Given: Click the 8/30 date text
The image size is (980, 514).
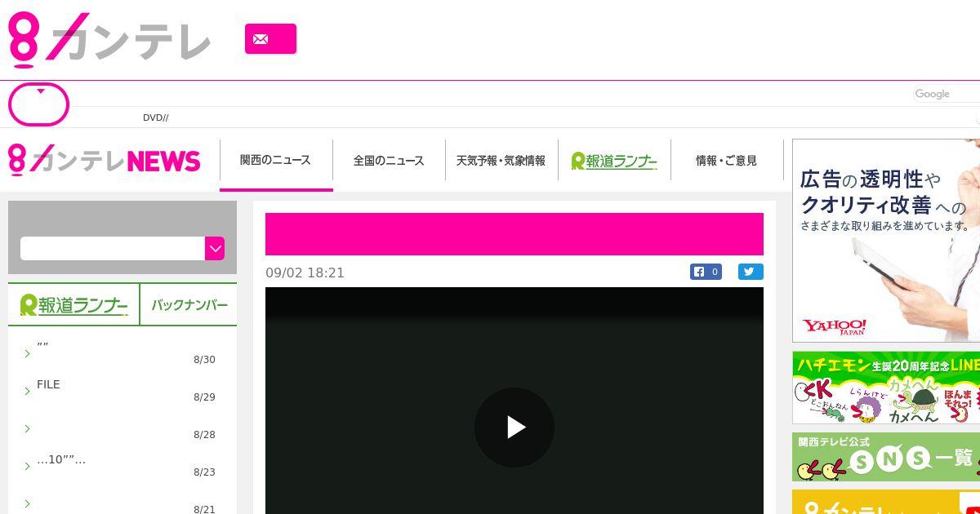Looking at the screenshot, I should point(204,360).
